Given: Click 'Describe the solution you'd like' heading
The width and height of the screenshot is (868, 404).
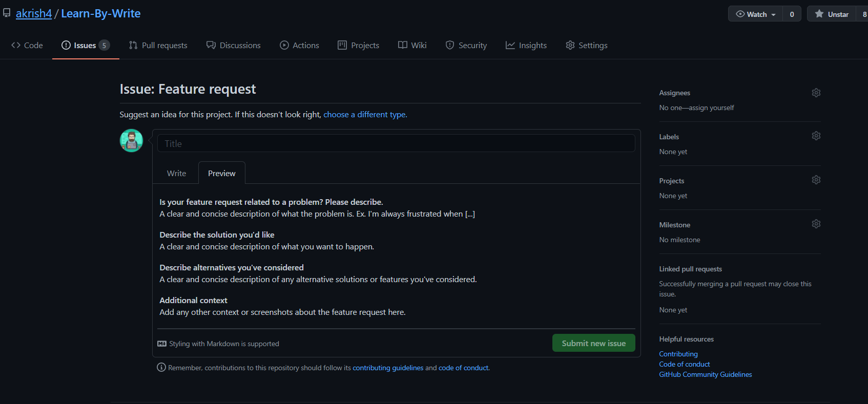Looking at the screenshot, I should point(217,235).
